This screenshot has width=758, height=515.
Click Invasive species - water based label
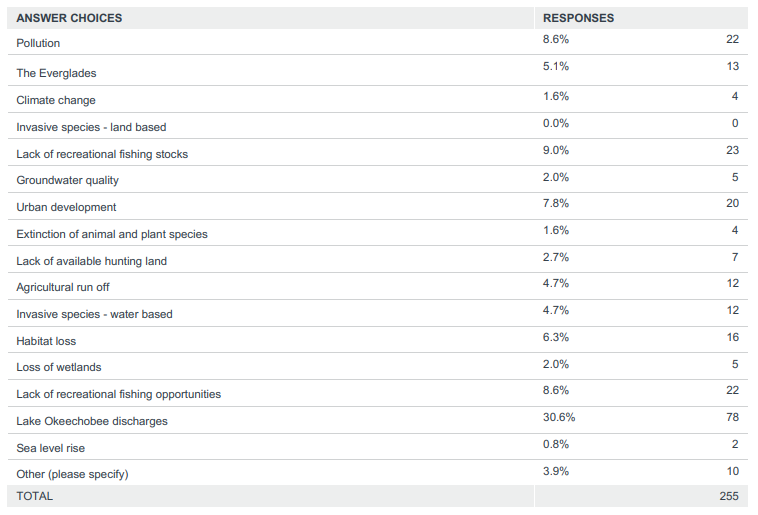94,314
